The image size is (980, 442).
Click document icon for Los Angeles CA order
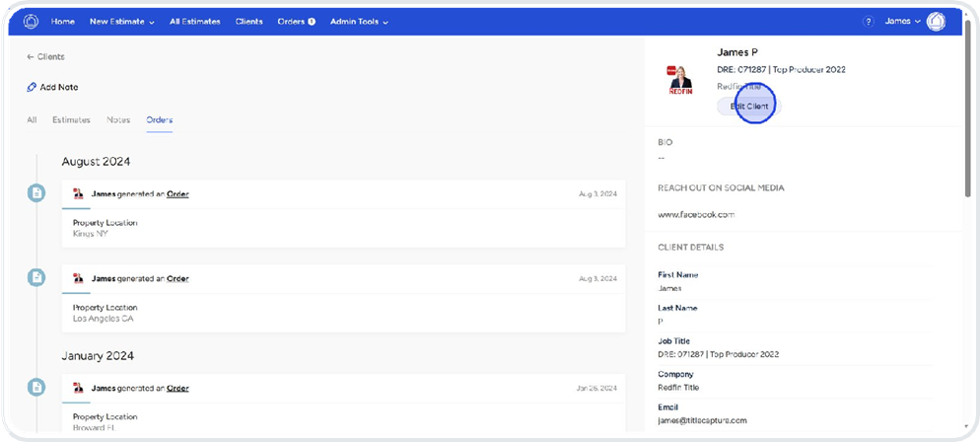pos(36,277)
